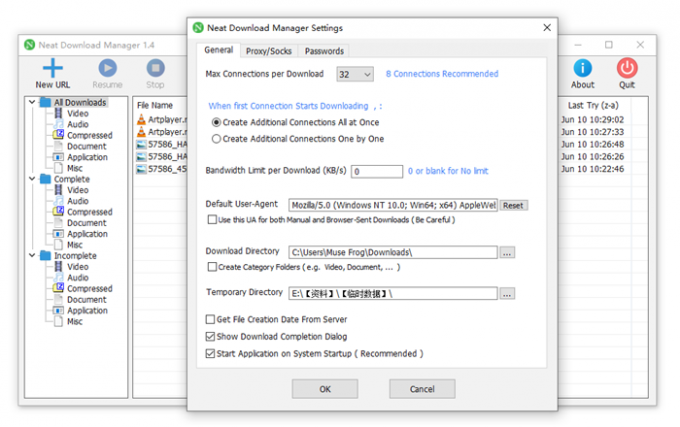Screen dimensions: 680x427
Task: Sort by Last Try column header
Action: coord(593,105)
